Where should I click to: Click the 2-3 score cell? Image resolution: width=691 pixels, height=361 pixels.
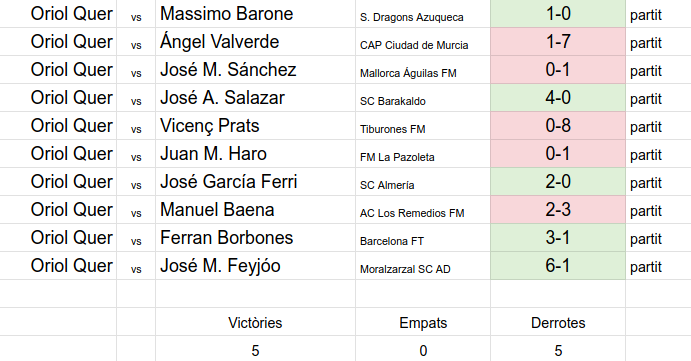pyautogui.click(x=558, y=209)
